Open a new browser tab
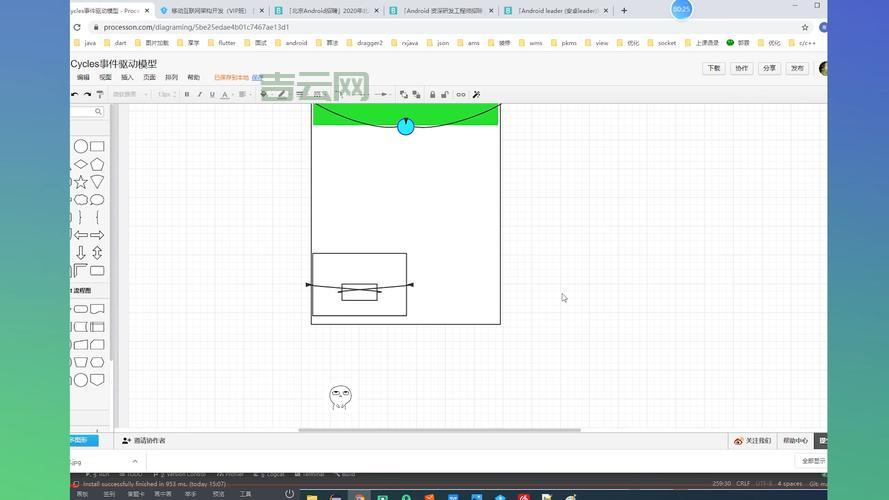889x500 pixels. point(624,10)
